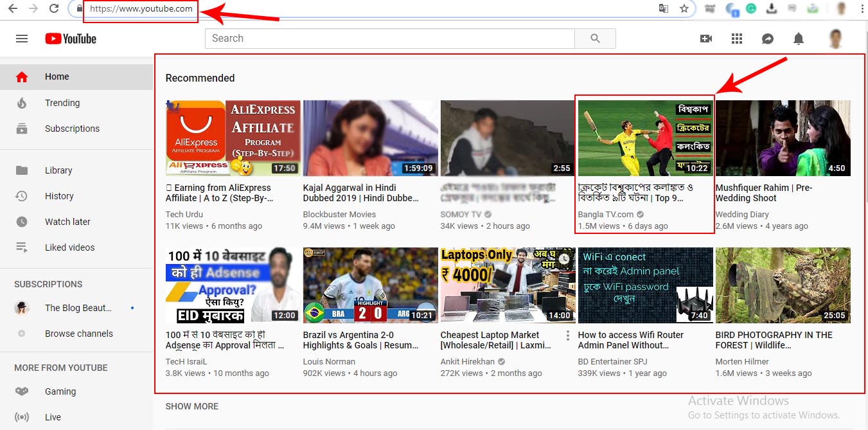The image size is (868, 430).
Task: Open Louis Norman channel link
Action: (329, 362)
